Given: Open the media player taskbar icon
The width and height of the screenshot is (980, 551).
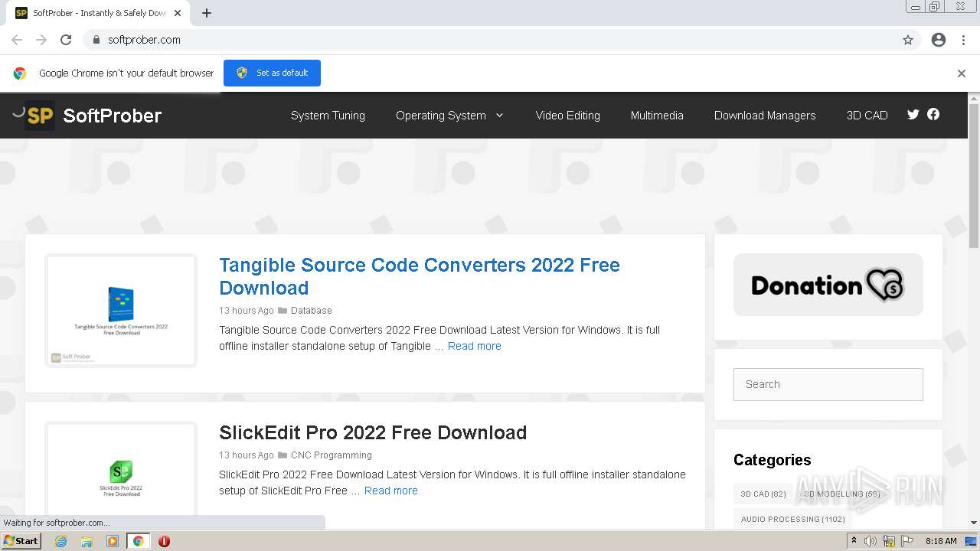Looking at the screenshot, I should click(113, 541).
